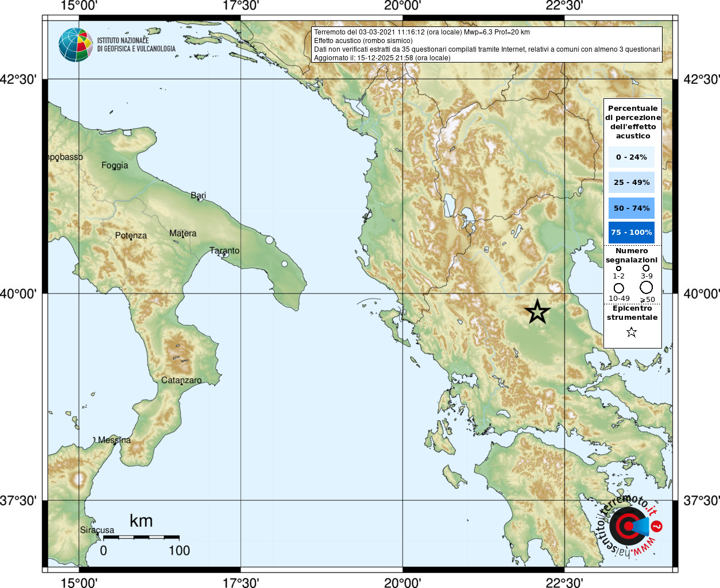This screenshot has width=720, height=588.
Task: Click the northern white report circle in Puglia
Action: point(269,239)
